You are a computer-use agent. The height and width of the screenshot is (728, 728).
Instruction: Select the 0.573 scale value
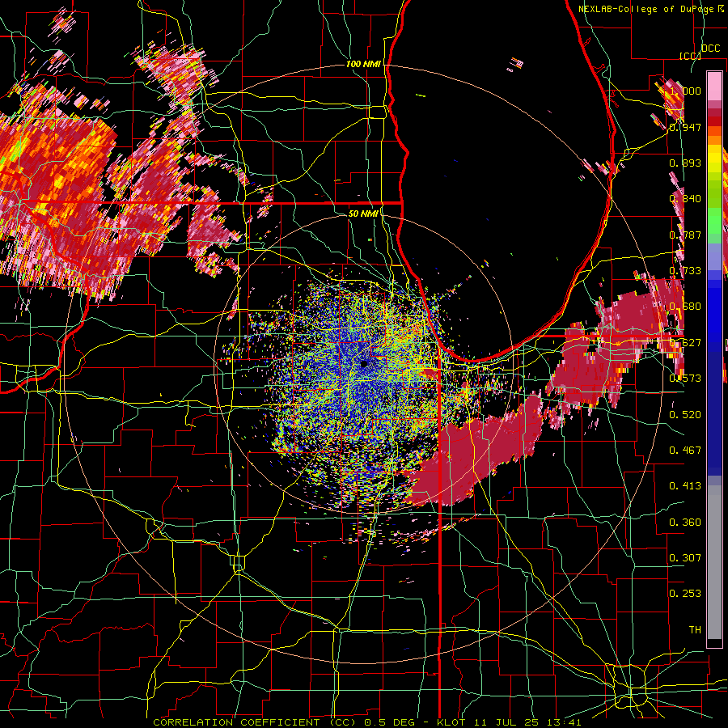685,379
